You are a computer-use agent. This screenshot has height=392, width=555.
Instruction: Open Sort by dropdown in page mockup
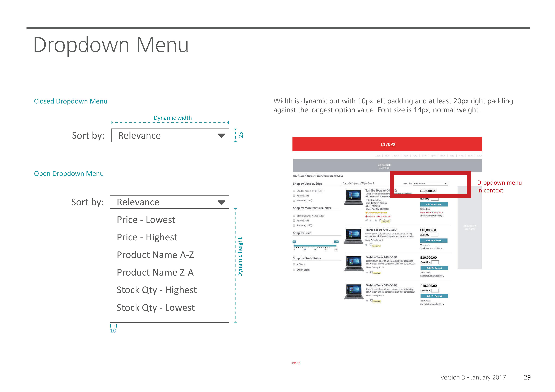pyautogui.click(x=430, y=184)
